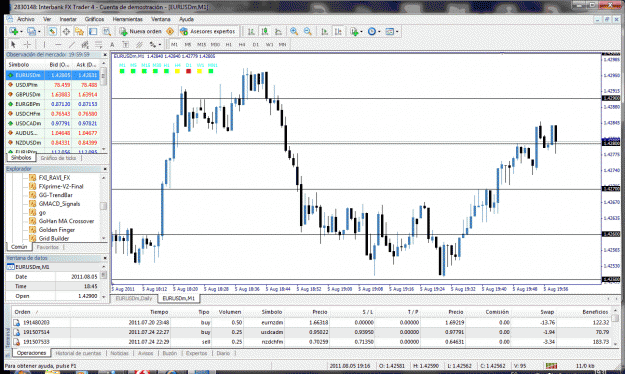Select the Equidistant channel tool
This screenshot has height=374, width=625.
click(x=85, y=45)
